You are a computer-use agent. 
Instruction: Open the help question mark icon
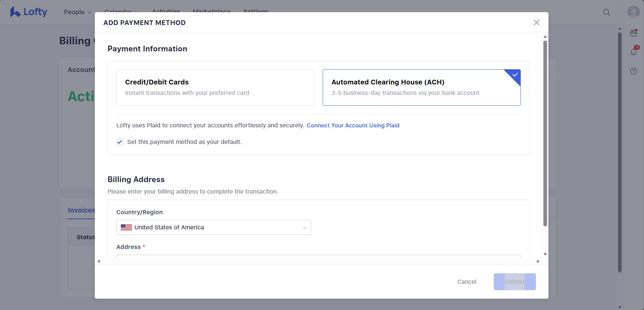pos(634,71)
